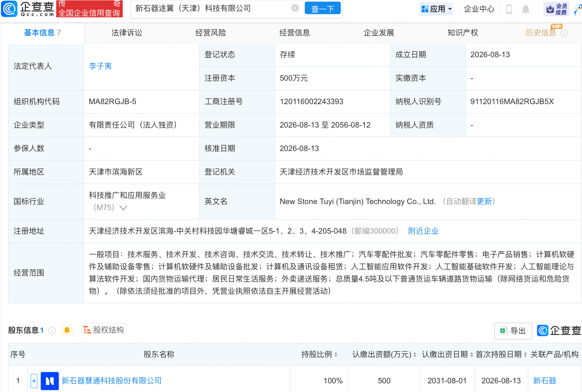Focus the company name search field
582x392 pixels.
(x=212, y=8)
